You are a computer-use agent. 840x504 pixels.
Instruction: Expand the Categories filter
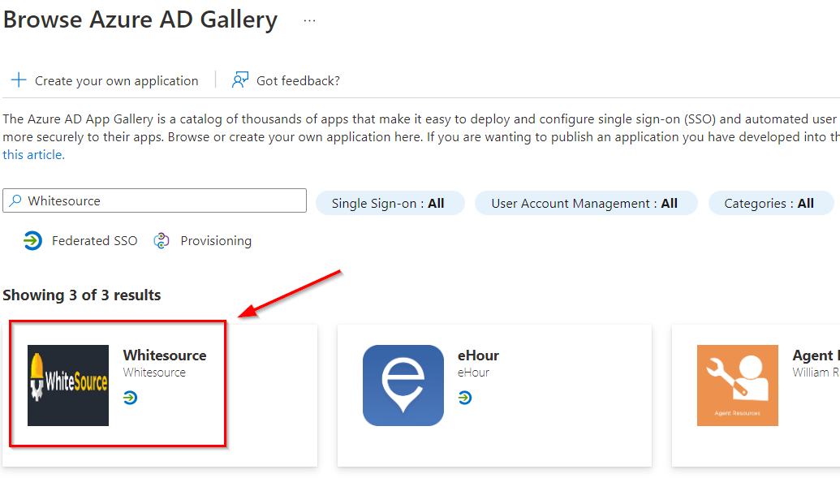click(769, 203)
